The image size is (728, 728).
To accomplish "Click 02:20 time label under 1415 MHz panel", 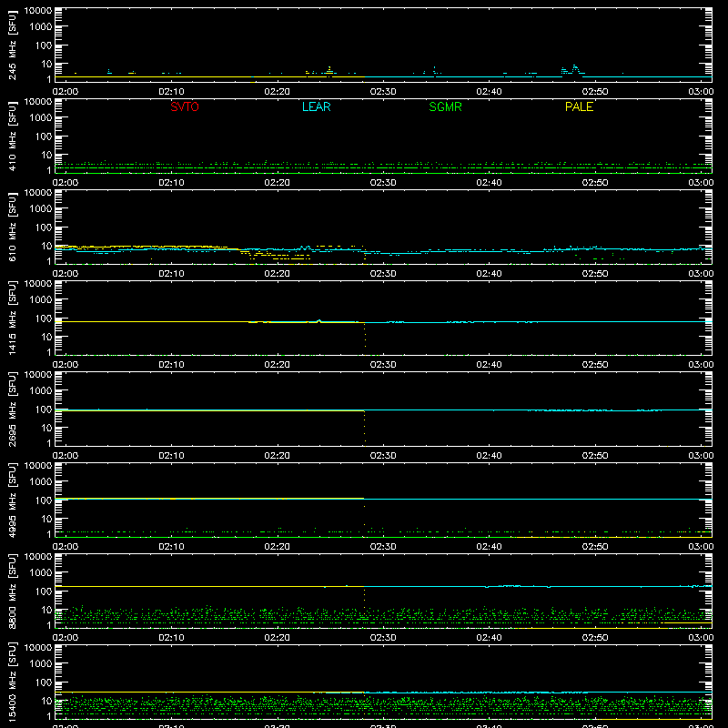I will [x=278, y=365].
